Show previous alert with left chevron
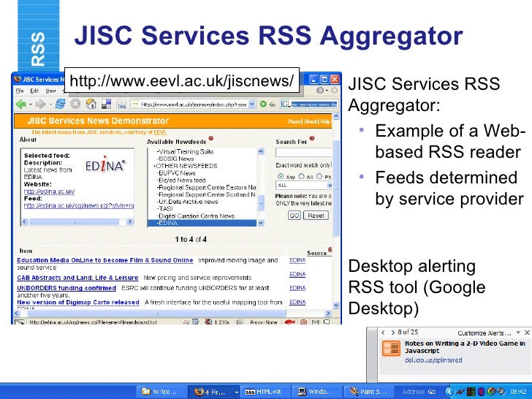Image resolution: width=532 pixels, height=399 pixels. [x=383, y=332]
